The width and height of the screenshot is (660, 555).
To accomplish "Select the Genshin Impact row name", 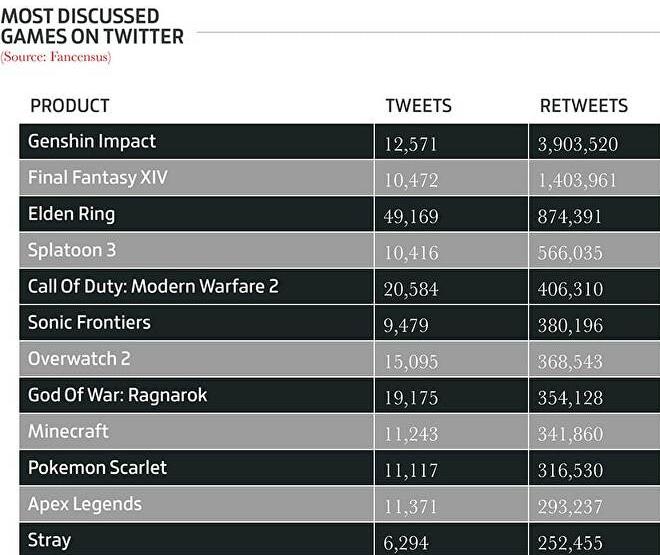I will click(x=92, y=141).
